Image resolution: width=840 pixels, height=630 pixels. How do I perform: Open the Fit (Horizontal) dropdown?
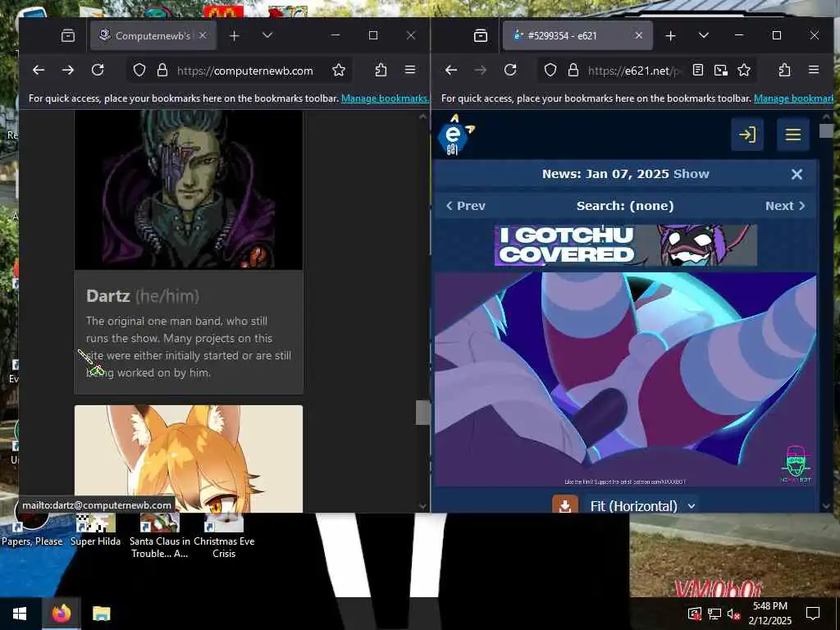pyautogui.click(x=642, y=505)
